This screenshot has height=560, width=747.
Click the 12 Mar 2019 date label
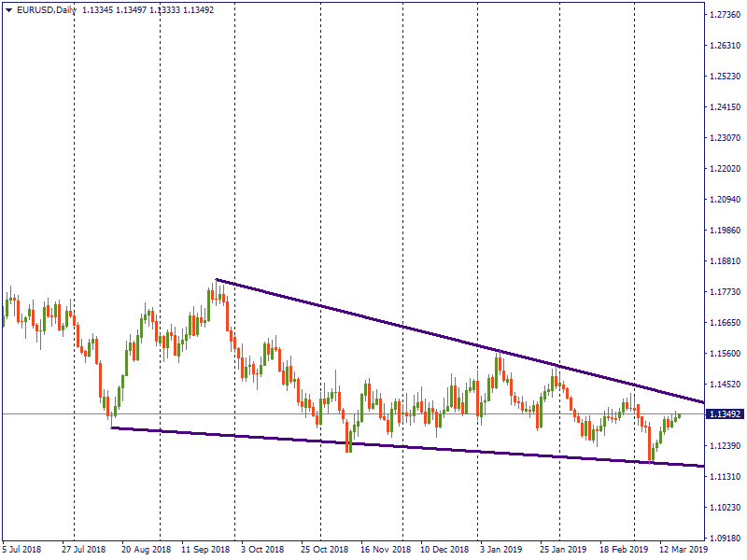[x=683, y=551]
